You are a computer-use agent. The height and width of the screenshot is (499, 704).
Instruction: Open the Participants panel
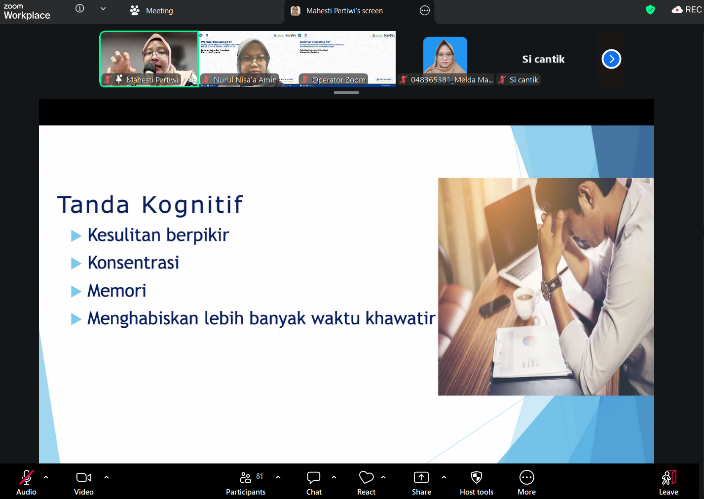click(x=246, y=483)
